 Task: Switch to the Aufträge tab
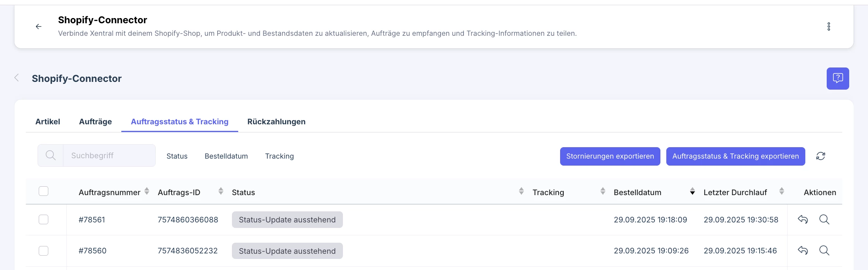96,122
